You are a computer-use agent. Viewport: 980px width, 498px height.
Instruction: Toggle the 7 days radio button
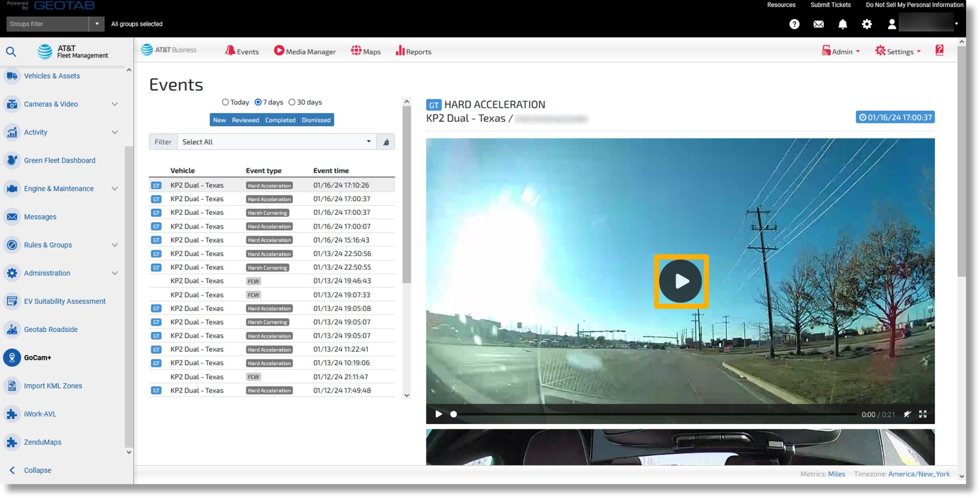(x=258, y=102)
